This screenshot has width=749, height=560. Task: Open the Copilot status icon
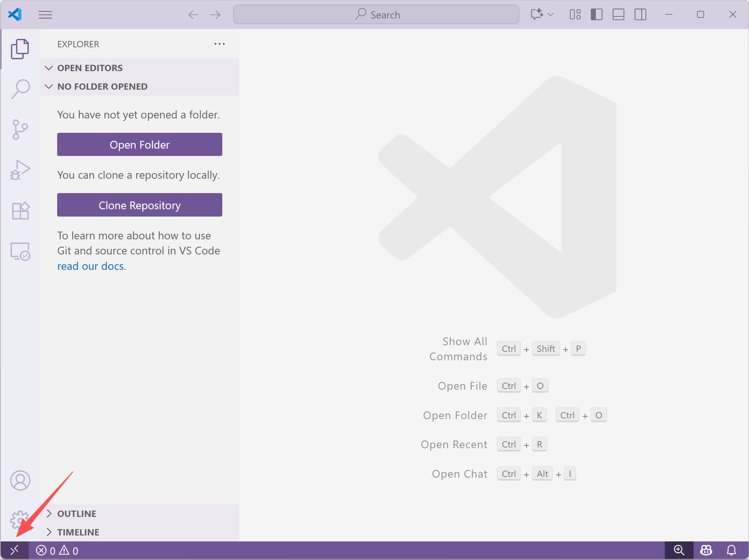(706, 550)
